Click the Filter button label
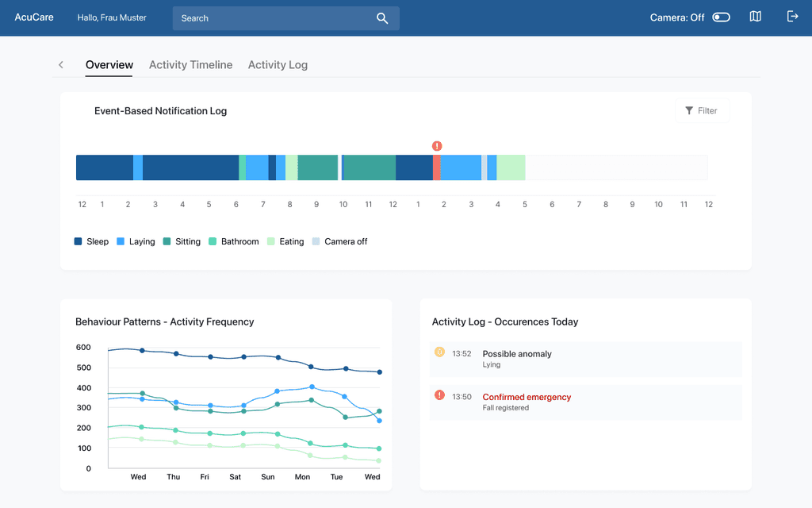 point(707,110)
